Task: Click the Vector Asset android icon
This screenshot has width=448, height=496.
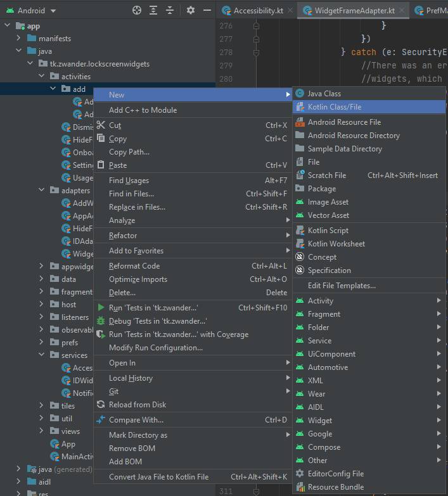Action: (300, 215)
